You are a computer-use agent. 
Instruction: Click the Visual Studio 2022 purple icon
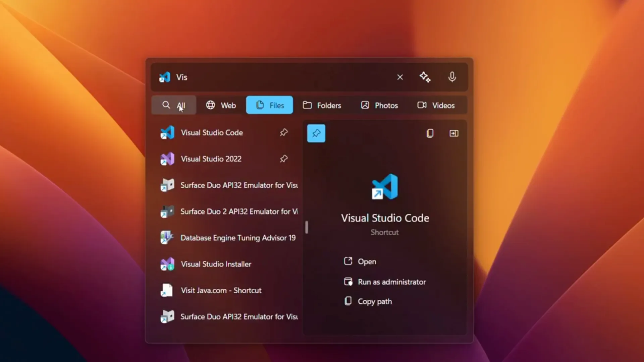[167, 159]
